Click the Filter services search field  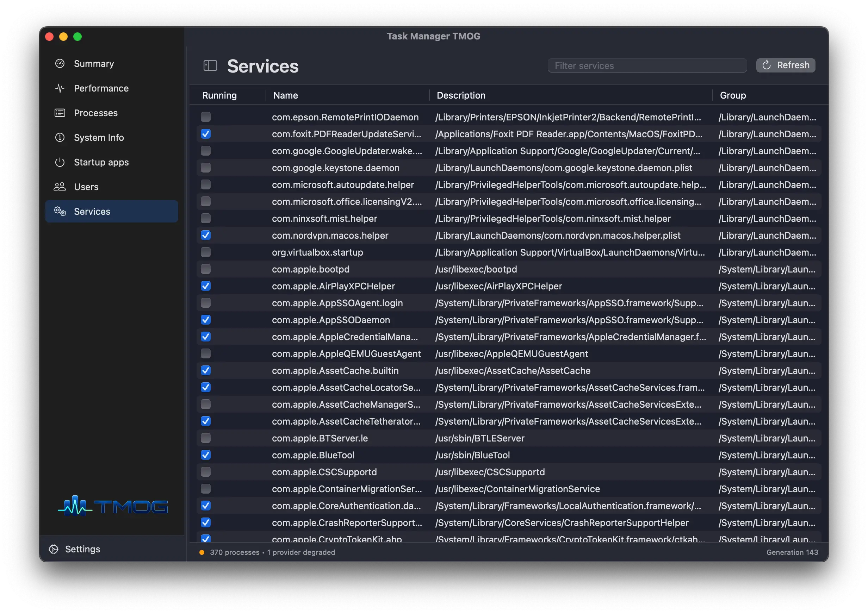[647, 65]
